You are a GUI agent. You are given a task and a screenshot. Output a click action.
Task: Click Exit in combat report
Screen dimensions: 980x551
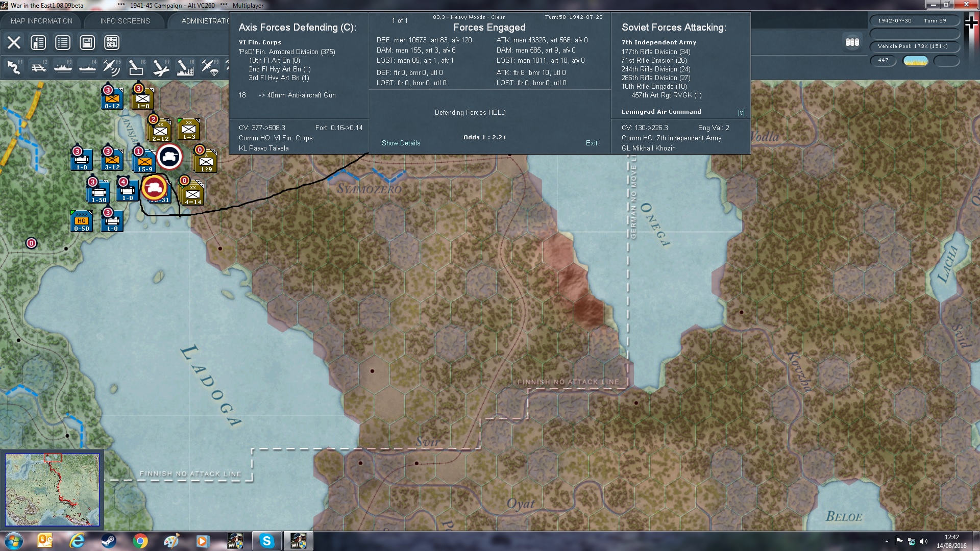pyautogui.click(x=591, y=143)
